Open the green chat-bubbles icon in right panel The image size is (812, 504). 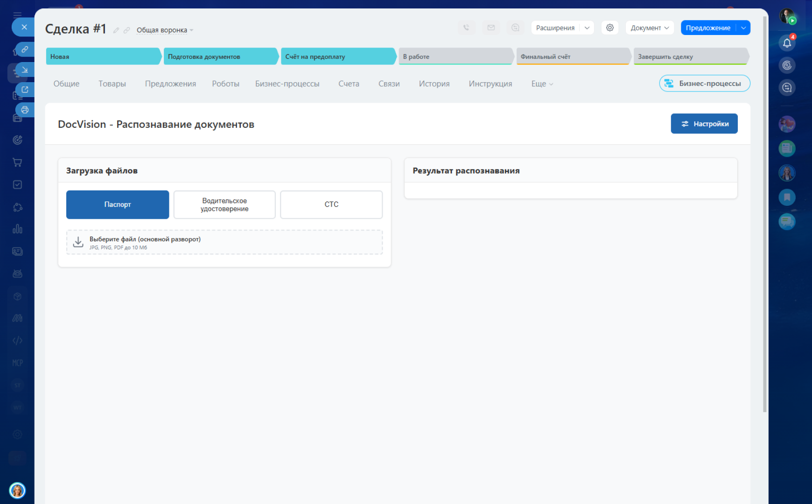pyautogui.click(x=787, y=221)
